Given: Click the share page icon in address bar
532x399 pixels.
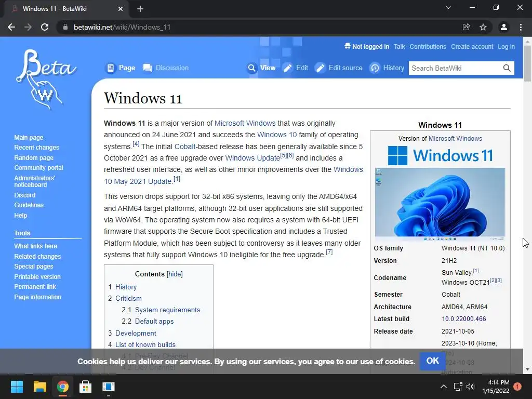Looking at the screenshot, I should [467, 27].
